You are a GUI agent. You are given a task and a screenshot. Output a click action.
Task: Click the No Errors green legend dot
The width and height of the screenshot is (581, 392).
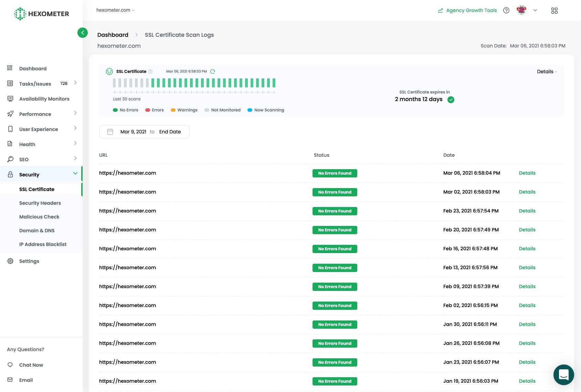click(x=115, y=110)
